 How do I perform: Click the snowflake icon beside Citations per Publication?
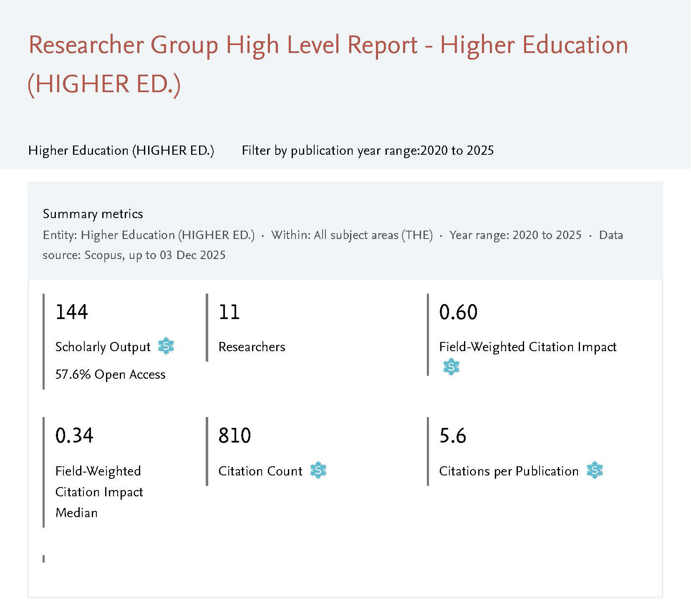click(x=595, y=470)
